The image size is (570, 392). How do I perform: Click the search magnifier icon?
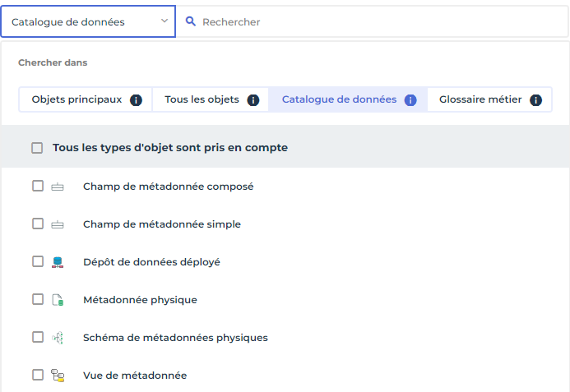[191, 22]
